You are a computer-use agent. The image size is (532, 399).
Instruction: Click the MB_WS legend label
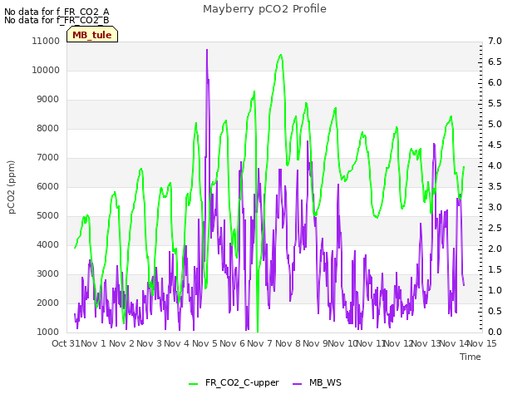(x=325, y=382)
